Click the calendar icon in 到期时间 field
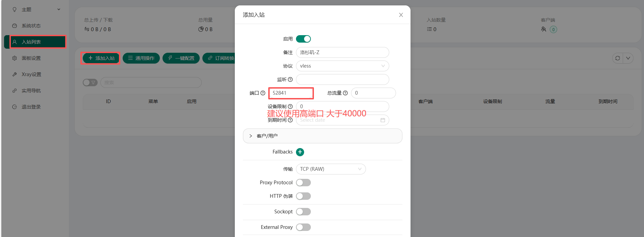644x237 pixels. click(x=383, y=120)
